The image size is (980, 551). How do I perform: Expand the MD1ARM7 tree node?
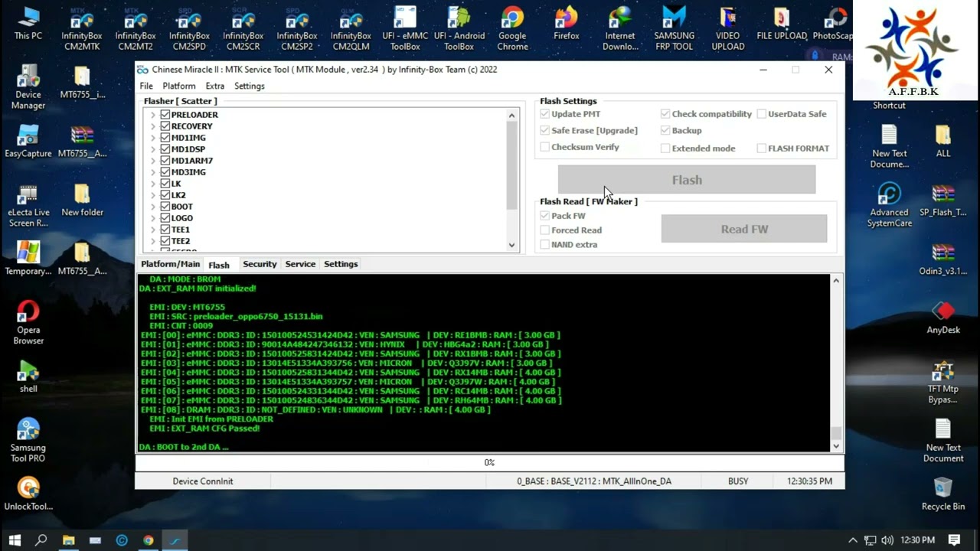153,161
